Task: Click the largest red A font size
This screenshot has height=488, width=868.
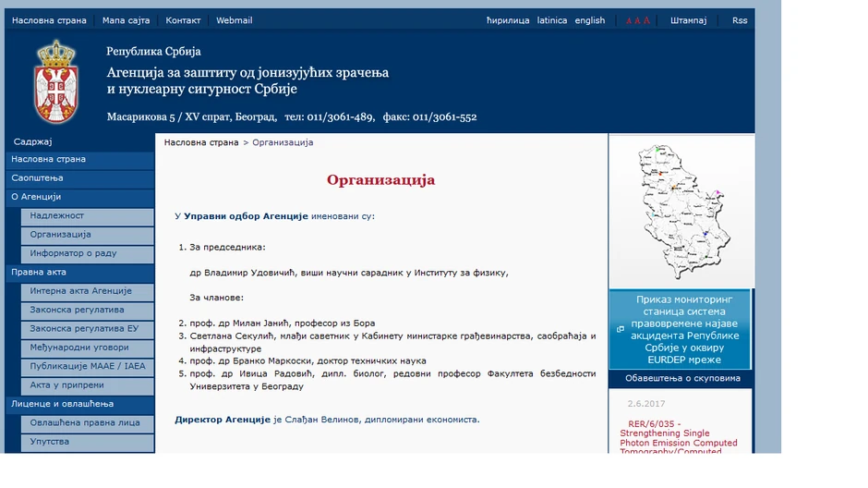Action: click(x=646, y=20)
